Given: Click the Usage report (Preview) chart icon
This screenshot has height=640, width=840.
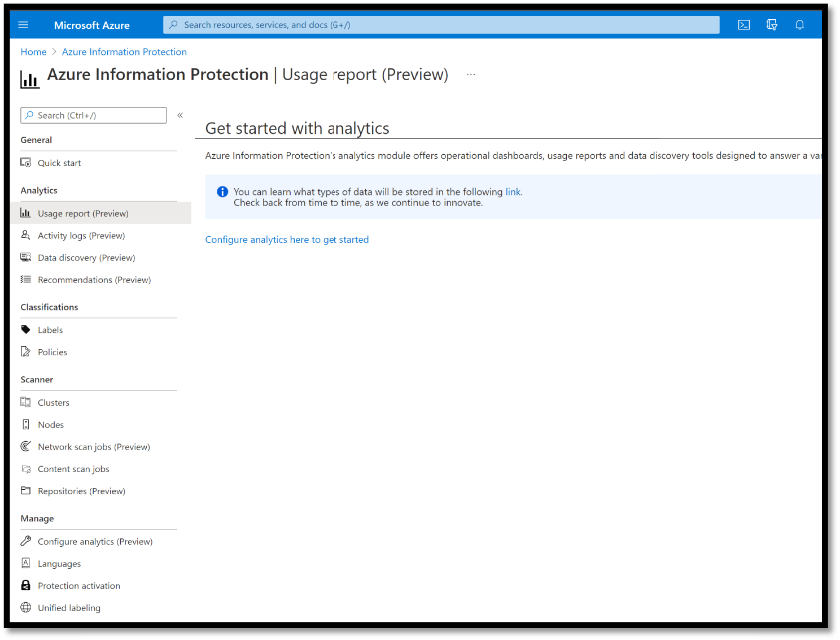Looking at the screenshot, I should [25, 213].
